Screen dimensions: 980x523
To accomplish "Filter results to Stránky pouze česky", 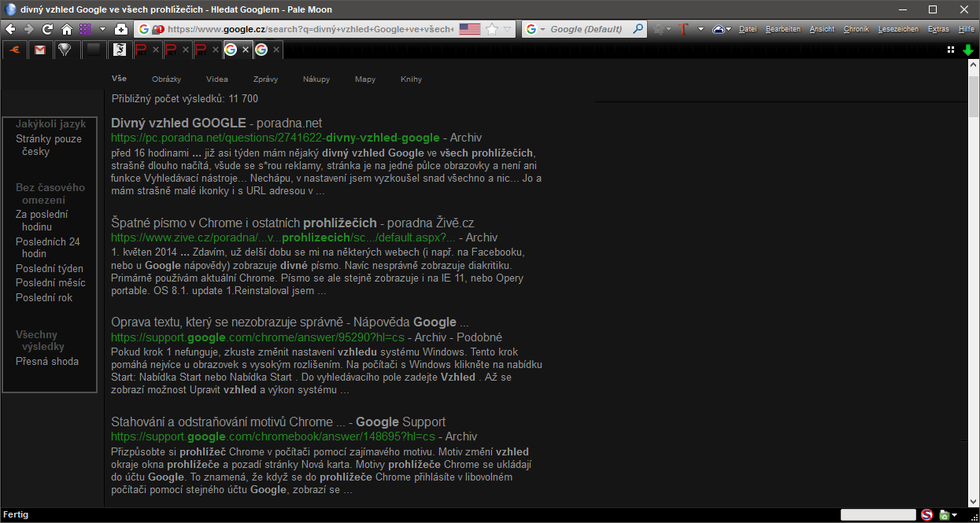I will tap(49, 145).
